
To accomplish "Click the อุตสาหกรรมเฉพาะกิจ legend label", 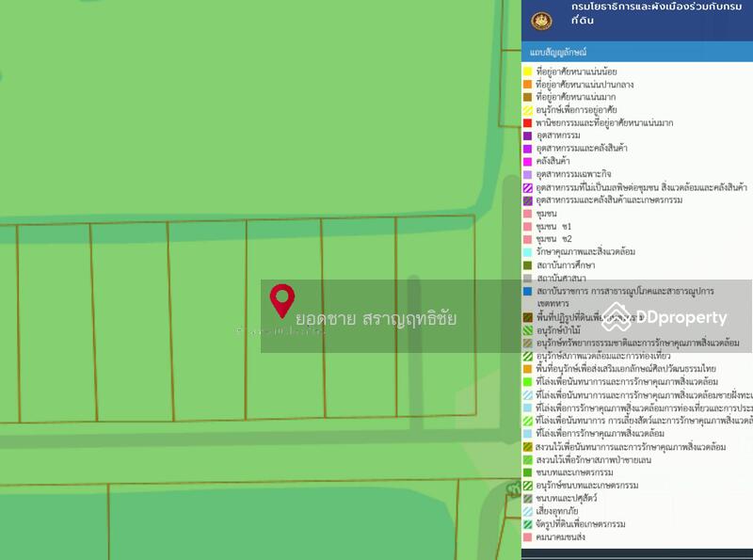I will click(x=573, y=174).
